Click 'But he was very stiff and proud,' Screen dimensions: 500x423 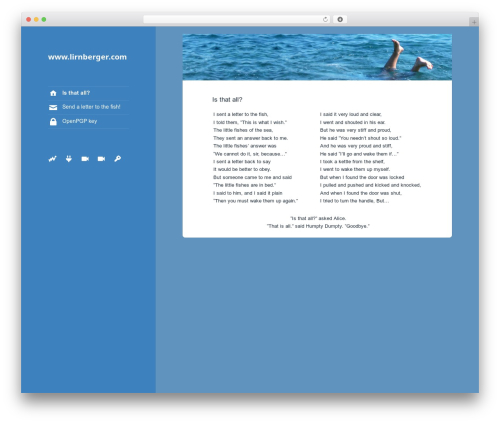pyautogui.click(x=355, y=130)
